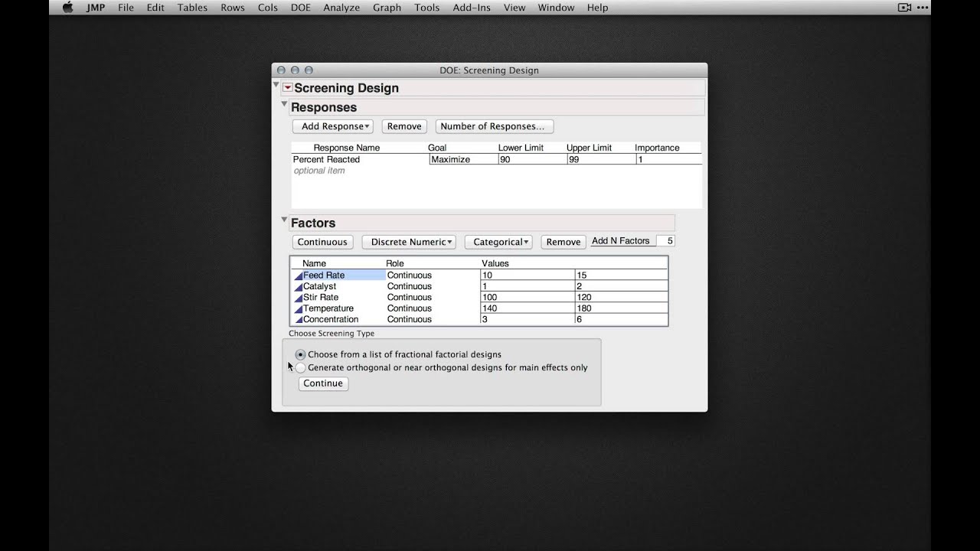Click Temperature low value 140
The height and width of the screenshot is (551, 980).
(x=528, y=308)
